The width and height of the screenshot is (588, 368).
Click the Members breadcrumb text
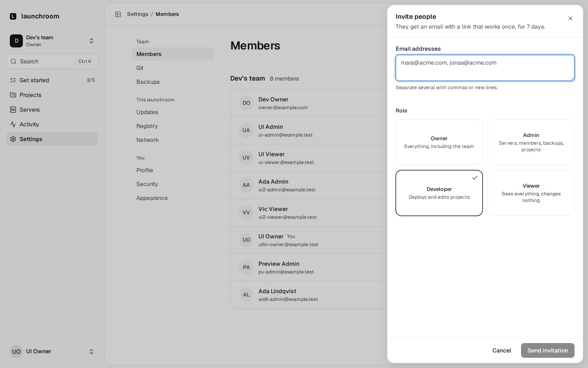(x=167, y=14)
